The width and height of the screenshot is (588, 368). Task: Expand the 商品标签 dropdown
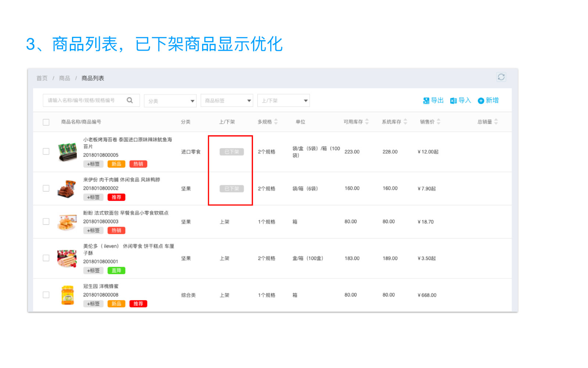pos(227,101)
